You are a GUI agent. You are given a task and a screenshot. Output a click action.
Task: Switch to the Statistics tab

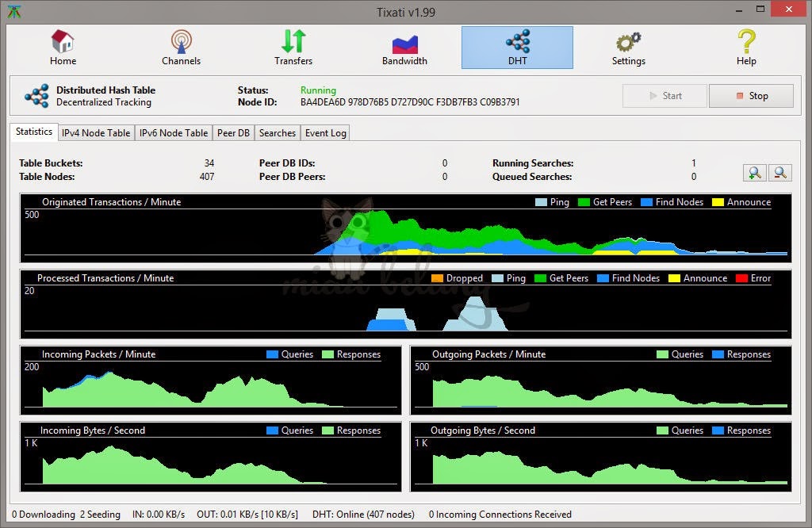click(33, 132)
